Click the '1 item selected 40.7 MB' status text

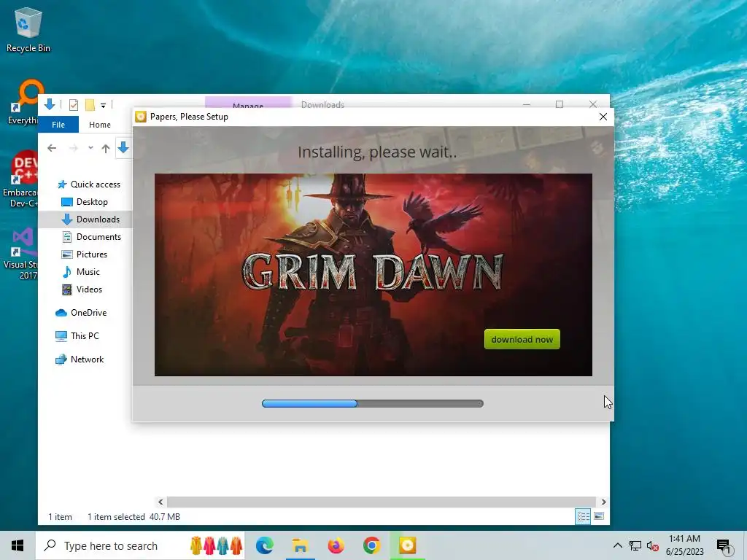(134, 517)
